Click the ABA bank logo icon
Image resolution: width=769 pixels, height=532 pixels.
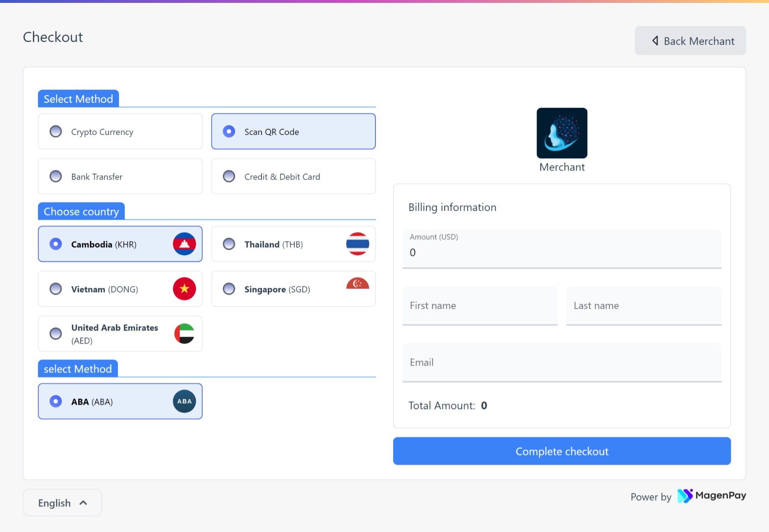point(184,401)
